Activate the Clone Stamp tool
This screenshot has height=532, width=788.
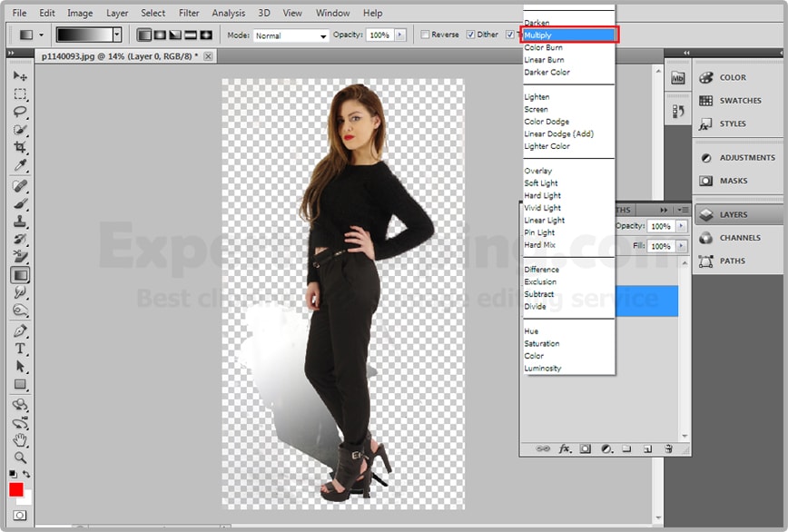click(20, 222)
